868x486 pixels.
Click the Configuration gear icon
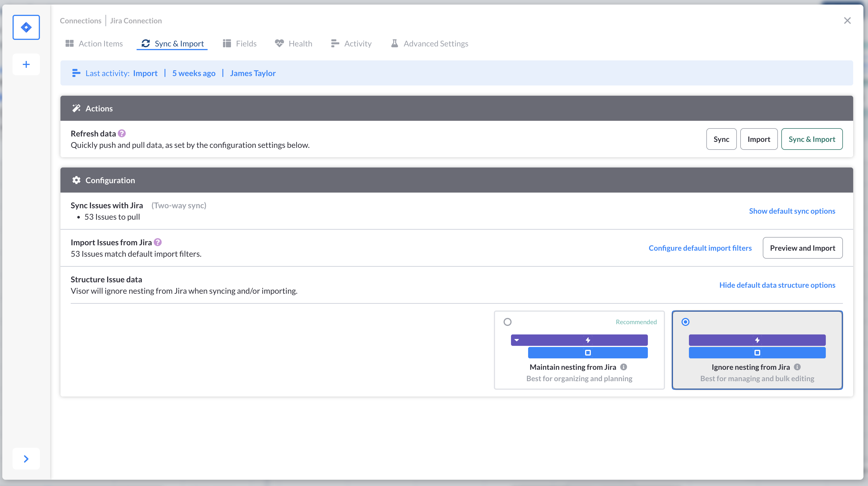76,180
